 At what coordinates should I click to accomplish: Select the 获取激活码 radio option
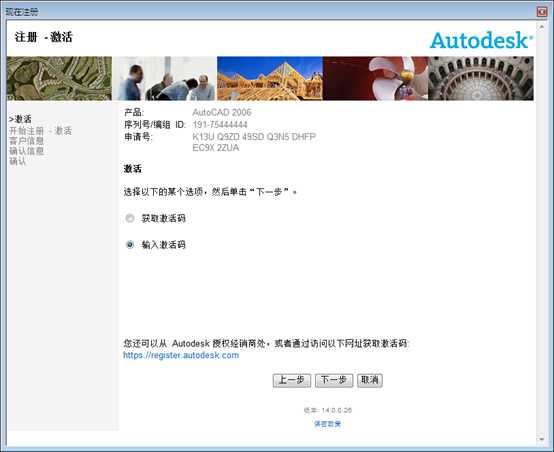130,218
